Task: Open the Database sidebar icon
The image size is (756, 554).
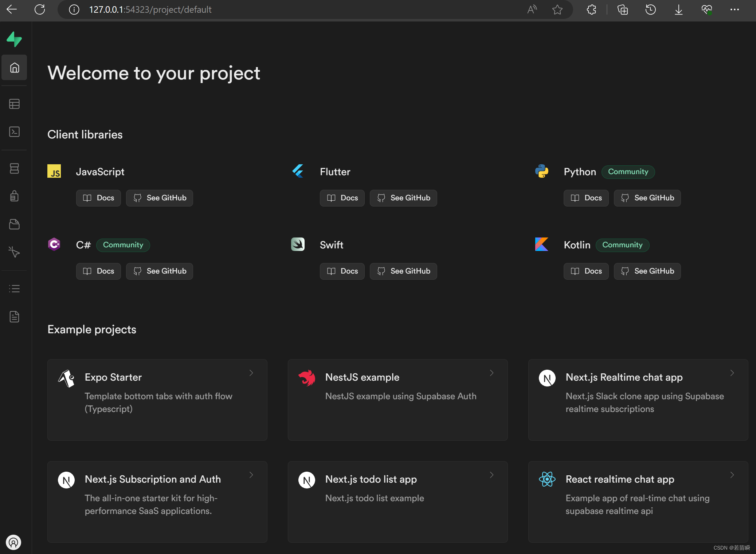Action: [x=14, y=169]
